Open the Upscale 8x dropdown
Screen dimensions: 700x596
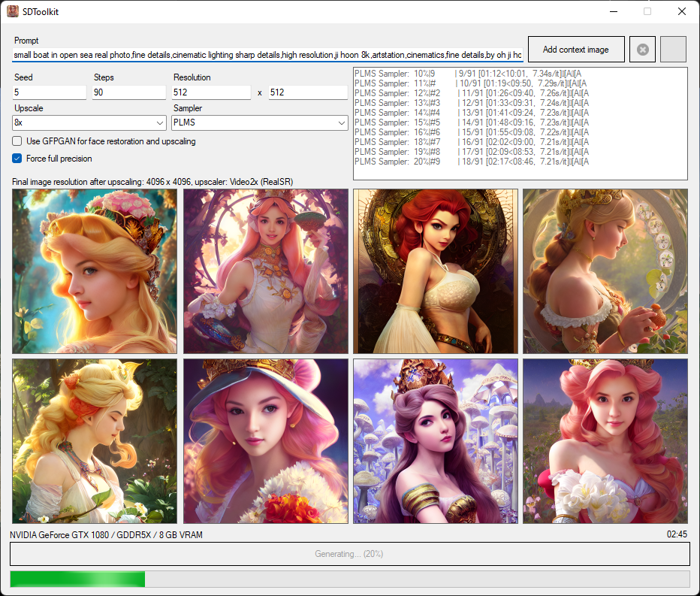pos(89,123)
